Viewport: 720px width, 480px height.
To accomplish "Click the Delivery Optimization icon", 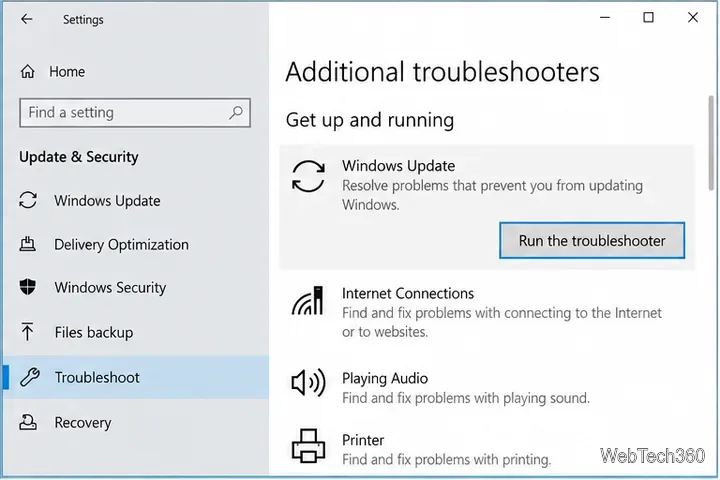I will (28, 244).
